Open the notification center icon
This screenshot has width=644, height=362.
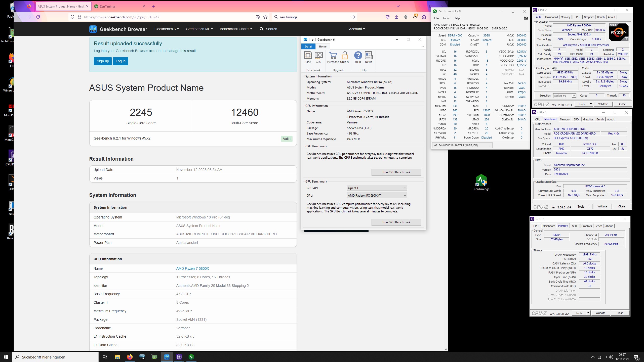coord(636,357)
